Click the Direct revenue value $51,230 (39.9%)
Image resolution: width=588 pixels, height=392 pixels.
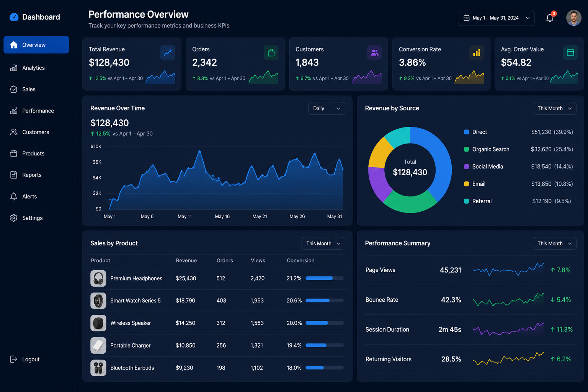[552, 132]
